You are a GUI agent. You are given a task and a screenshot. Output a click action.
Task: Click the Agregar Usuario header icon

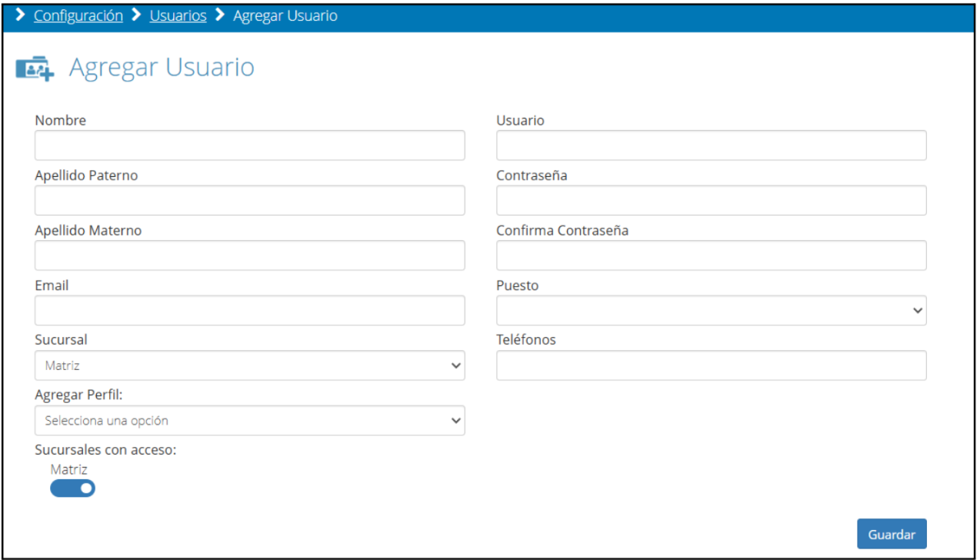[35, 68]
